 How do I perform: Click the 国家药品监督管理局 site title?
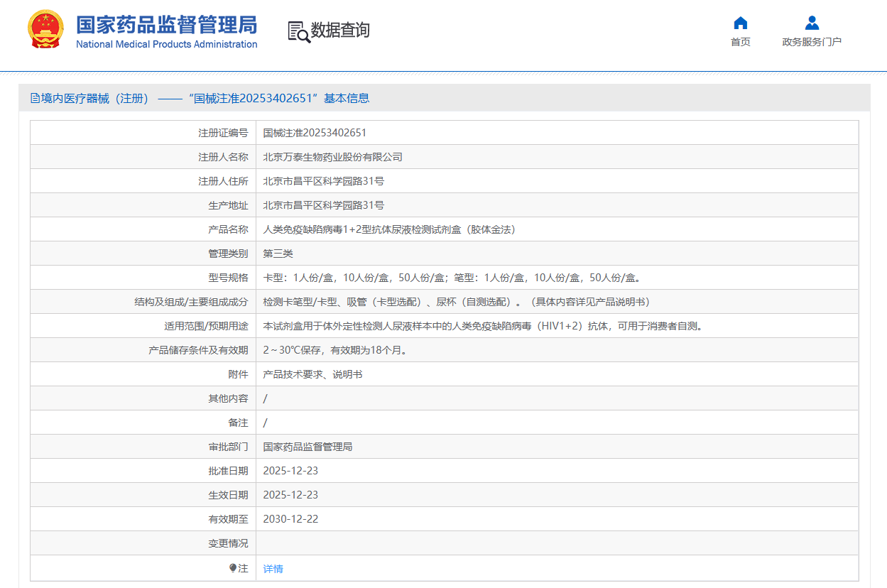click(x=166, y=24)
